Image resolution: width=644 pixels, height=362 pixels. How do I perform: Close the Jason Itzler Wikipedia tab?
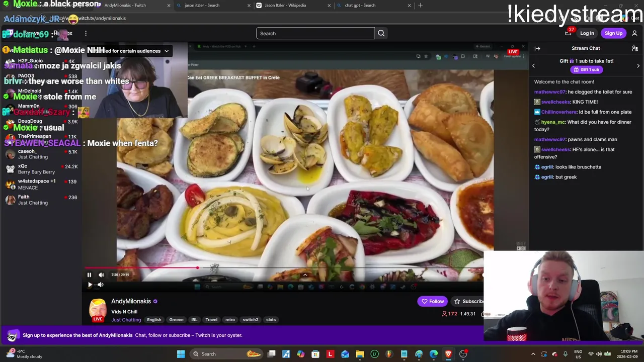click(329, 6)
